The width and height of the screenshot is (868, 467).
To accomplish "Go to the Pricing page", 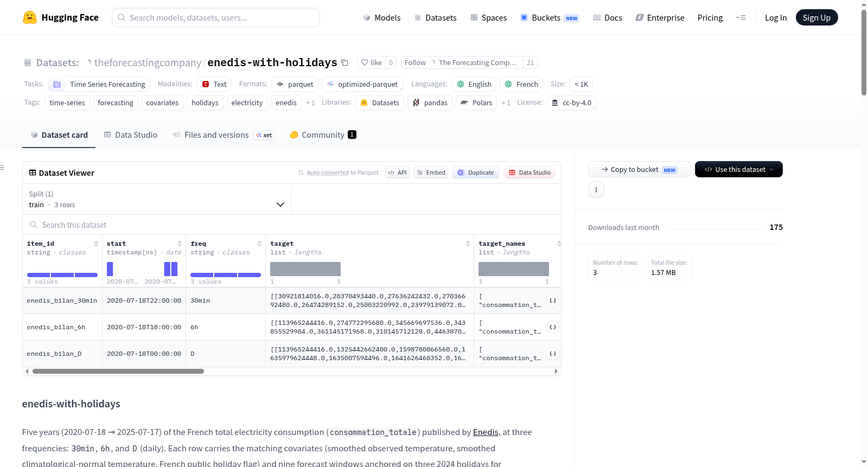I will (x=710, y=17).
